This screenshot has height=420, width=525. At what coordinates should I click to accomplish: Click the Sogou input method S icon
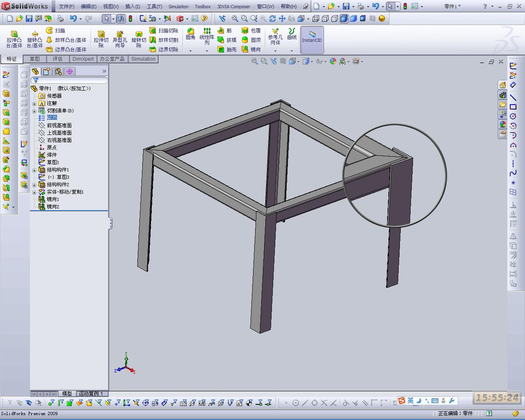click(x=402, y=401)
